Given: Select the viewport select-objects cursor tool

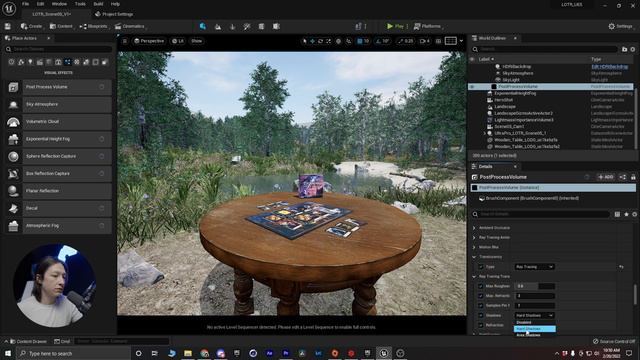Looking at the screenshot, I should [x=304, y=41].
